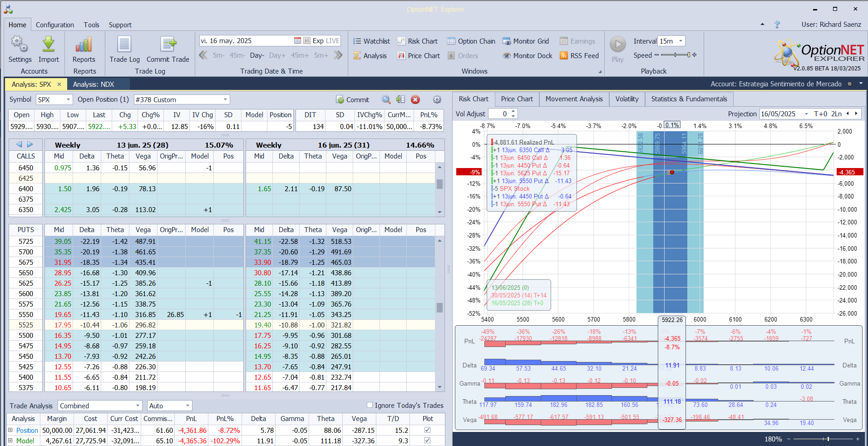Open the Support ribbon tab
The width and height of the screenshot is (868, 446).
(x=120, y=25)
